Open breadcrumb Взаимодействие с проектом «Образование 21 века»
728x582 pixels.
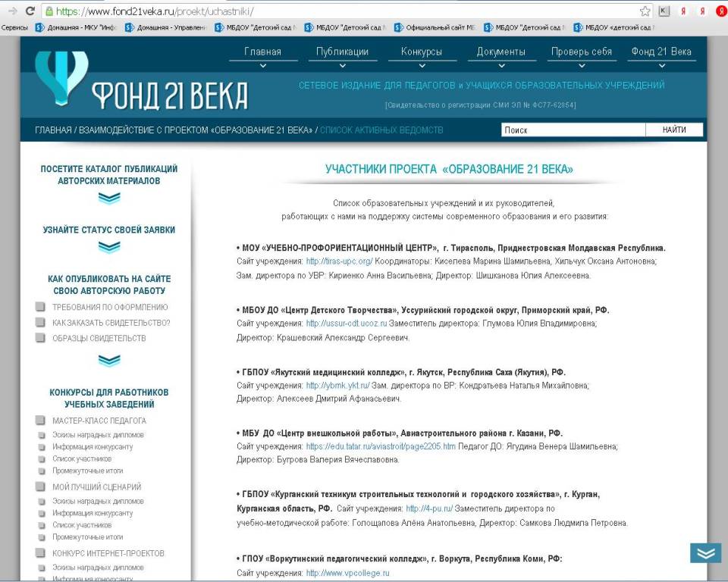tap(196, 130)
